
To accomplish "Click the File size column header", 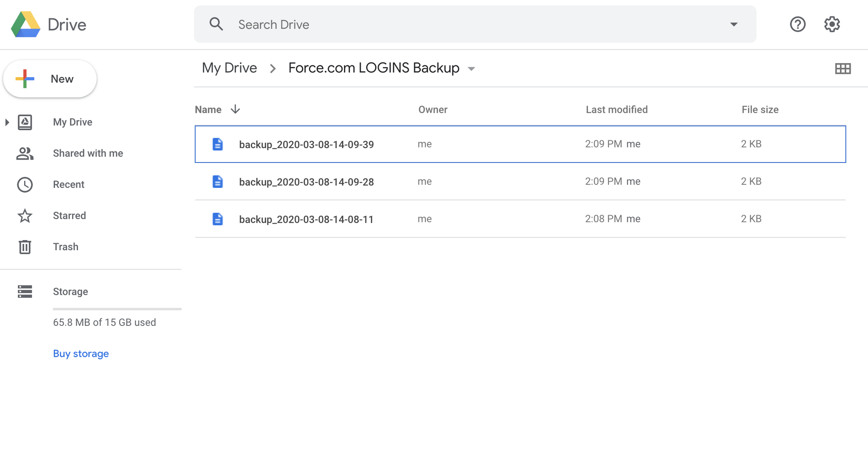I will click(760, 109).
